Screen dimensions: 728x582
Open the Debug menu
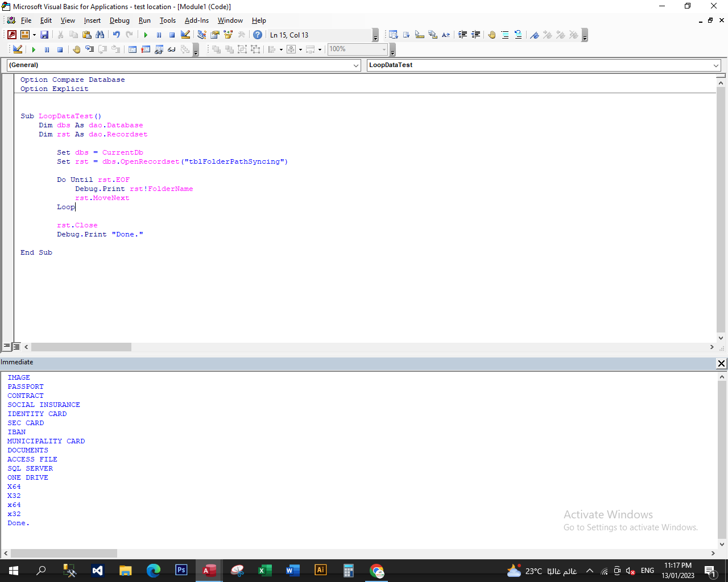coord(119,20)
